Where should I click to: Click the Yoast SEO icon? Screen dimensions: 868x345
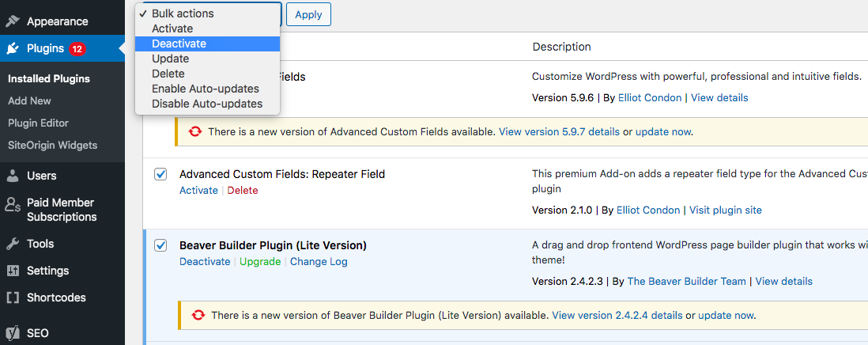[x=13, y=333]
